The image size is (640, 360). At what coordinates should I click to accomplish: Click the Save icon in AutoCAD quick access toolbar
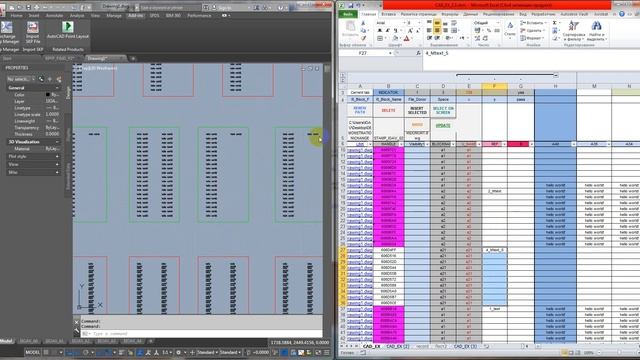pyautogui.click(x=28, y=7)
